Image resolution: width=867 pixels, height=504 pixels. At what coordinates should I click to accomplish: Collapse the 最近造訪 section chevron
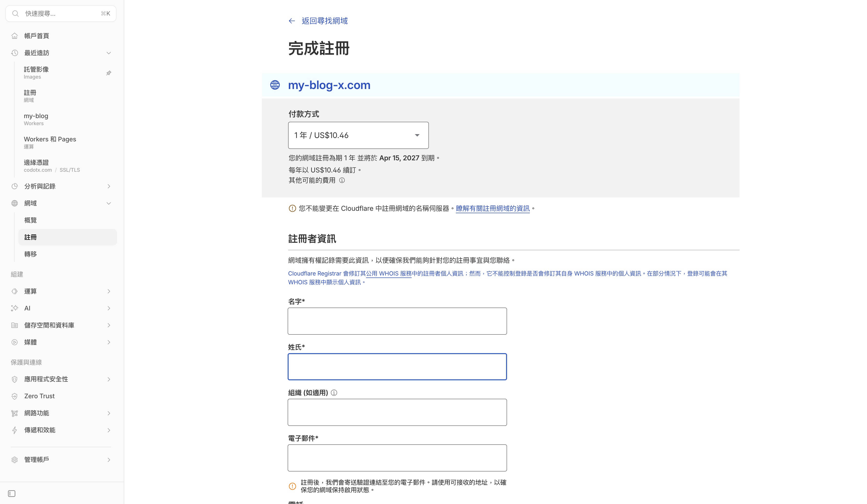(109, 53)
